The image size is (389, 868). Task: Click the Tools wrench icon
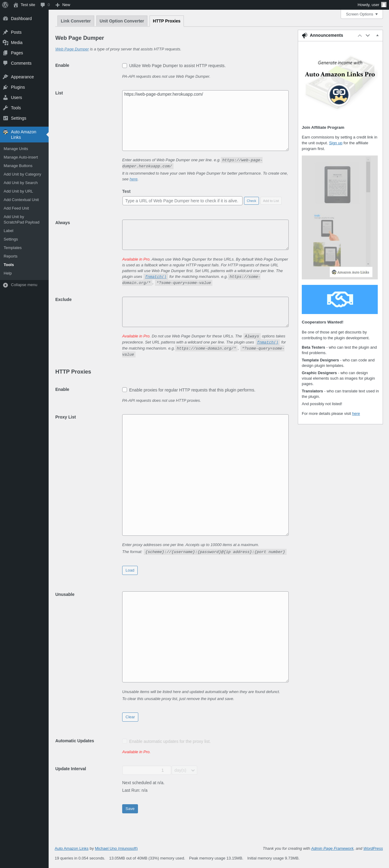(x=5, y=108)
